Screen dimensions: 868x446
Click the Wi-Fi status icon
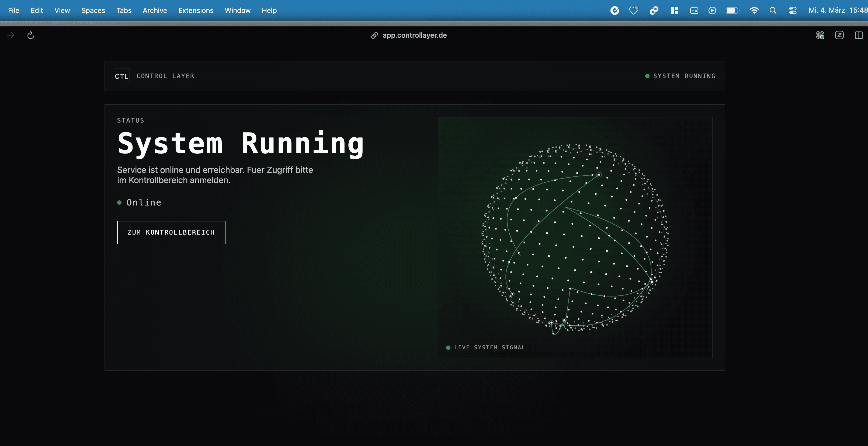pyautogui.click(x=754, y=11)
